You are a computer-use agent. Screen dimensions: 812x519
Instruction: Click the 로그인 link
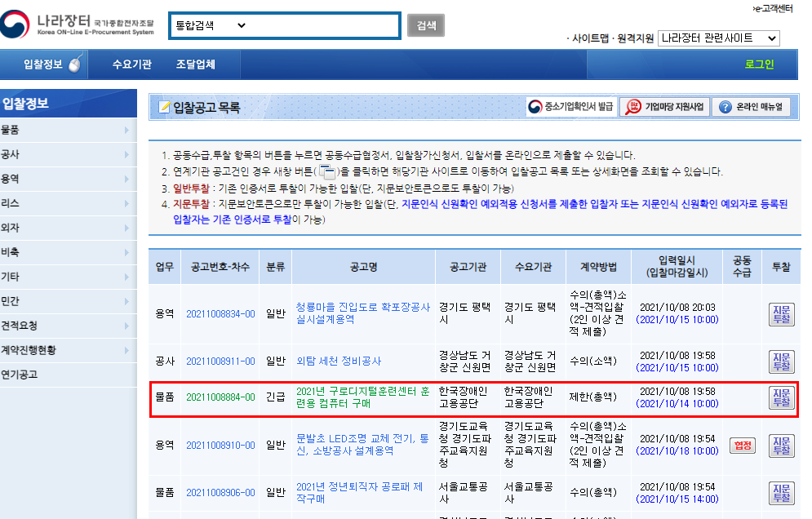click(759, 64)
